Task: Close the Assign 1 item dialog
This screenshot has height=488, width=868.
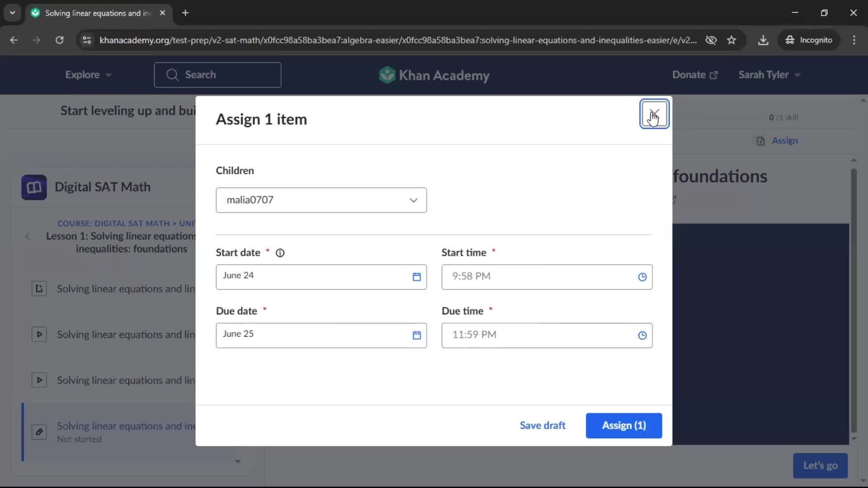Action: coord(654,114)
